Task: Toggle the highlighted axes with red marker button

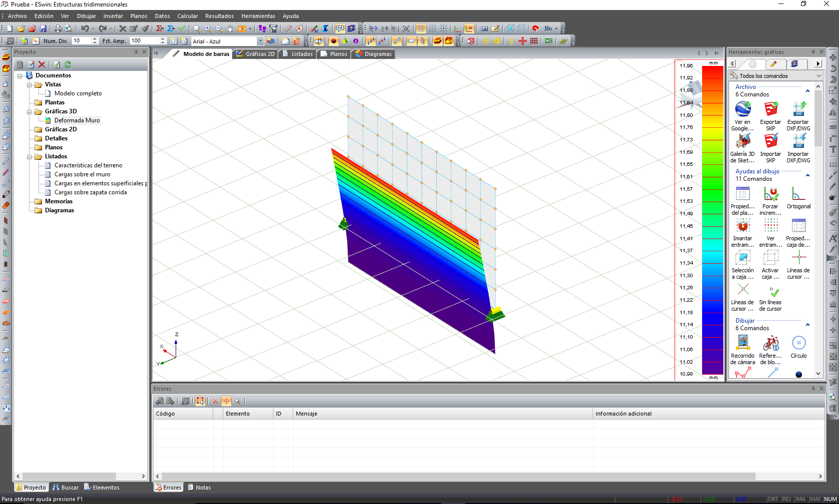Action: [x=469, y=28]
